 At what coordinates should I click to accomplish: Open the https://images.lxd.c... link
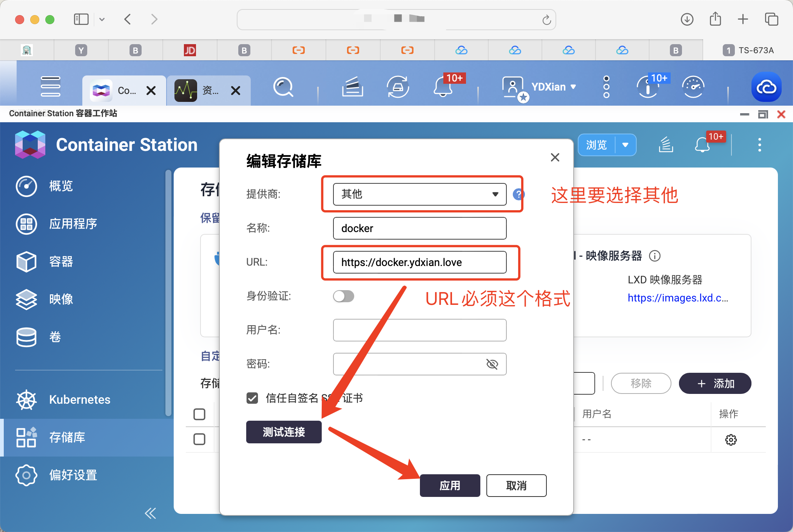pos(678,298)
